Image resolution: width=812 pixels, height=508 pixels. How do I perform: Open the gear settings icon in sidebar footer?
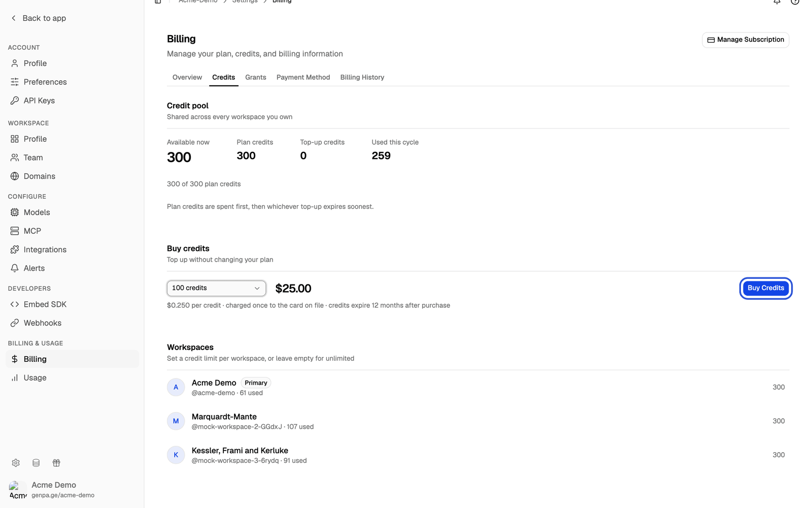click(x=16, y=463)
